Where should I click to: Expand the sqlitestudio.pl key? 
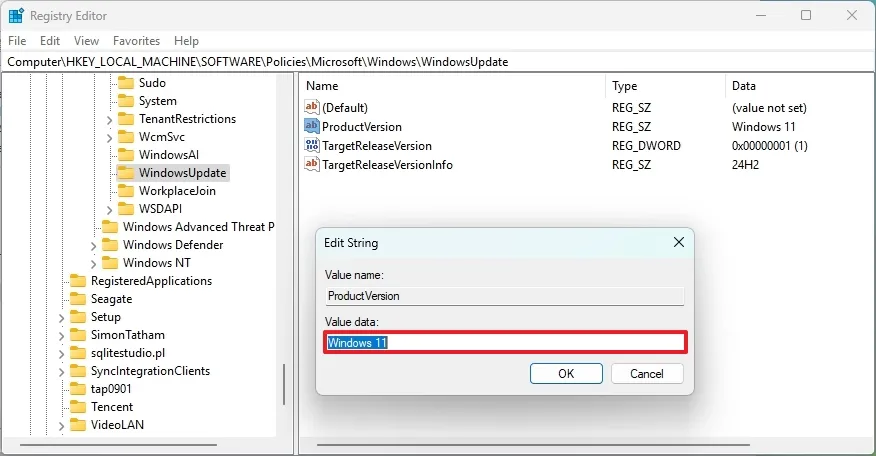pos(61,354)
